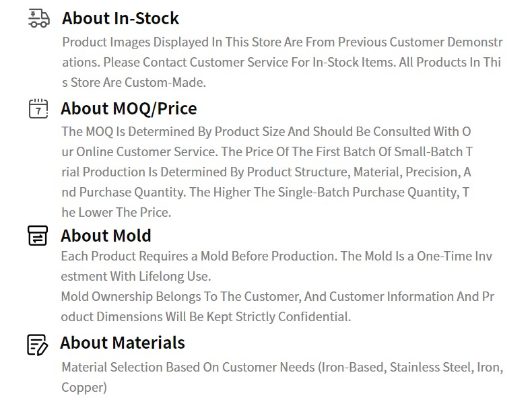Click 'he Lower The Price.' text
Screen dimensions: 532x414
(117, 212)
